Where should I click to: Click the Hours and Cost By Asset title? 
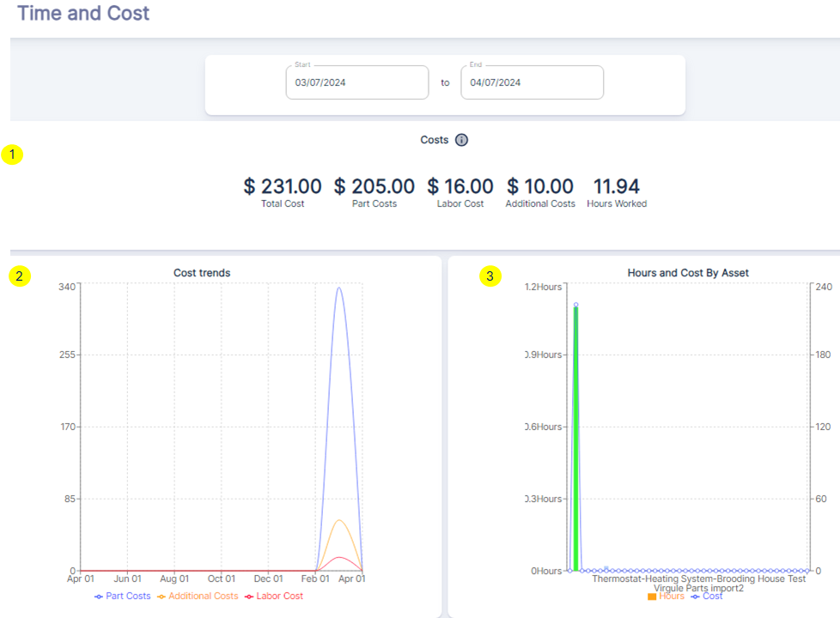(x=688, y=273)
